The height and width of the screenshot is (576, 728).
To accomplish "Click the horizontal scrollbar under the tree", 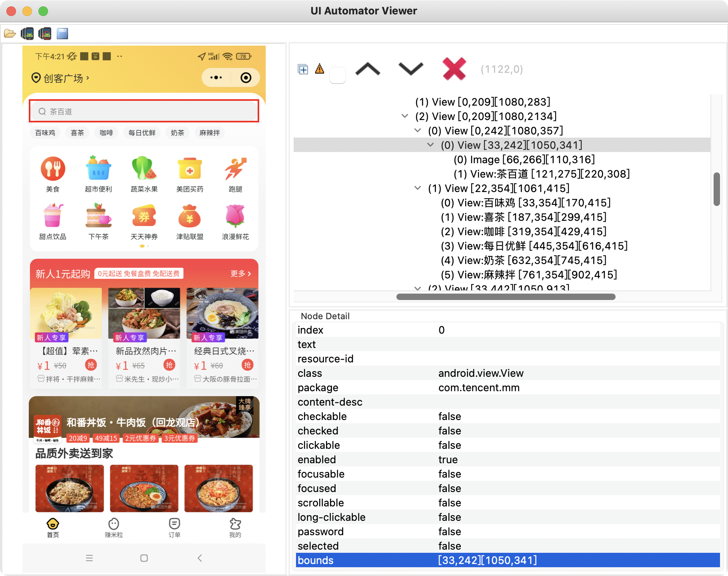I will tap(506, 297).
